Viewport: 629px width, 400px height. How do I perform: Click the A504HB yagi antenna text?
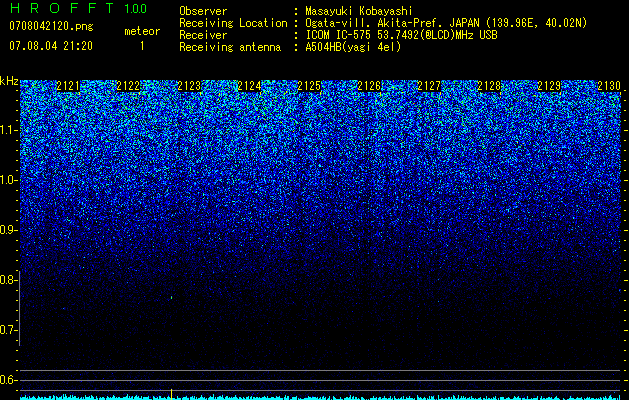(x=353, y=47)
